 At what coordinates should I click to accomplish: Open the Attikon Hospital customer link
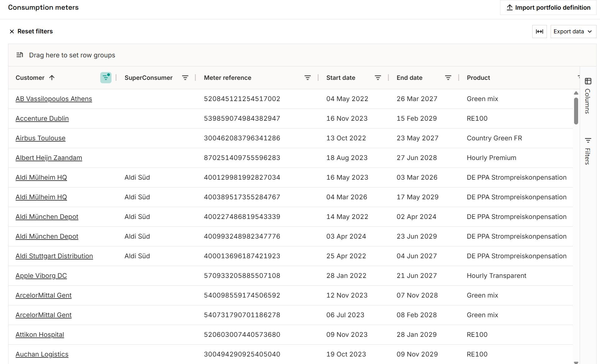40,335
